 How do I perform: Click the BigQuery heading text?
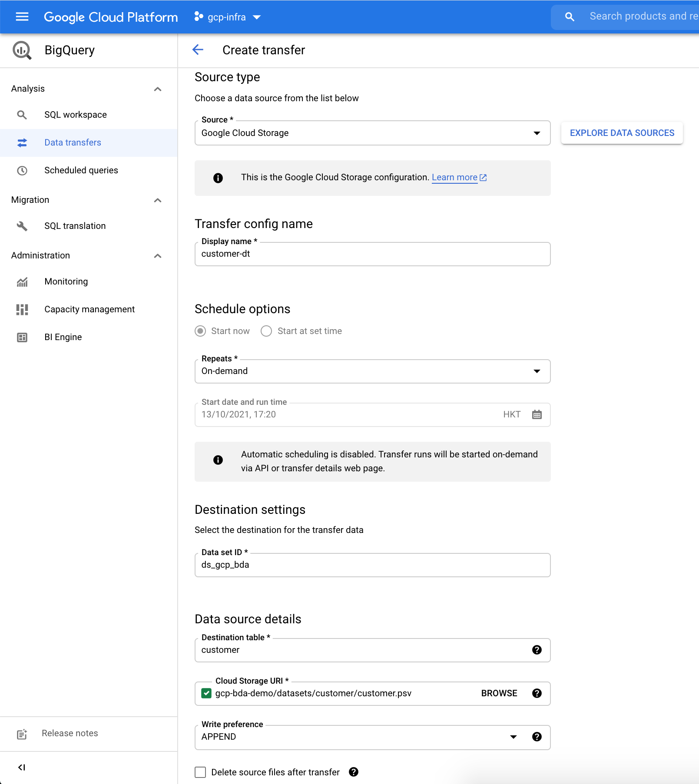[70, 50]
